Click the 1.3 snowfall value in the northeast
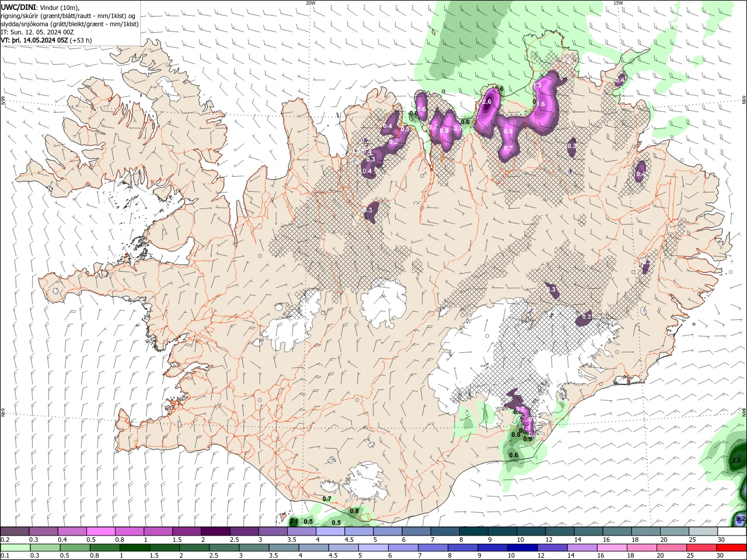The height and width of the screenshot is (560, 747). tap(537, 85)
